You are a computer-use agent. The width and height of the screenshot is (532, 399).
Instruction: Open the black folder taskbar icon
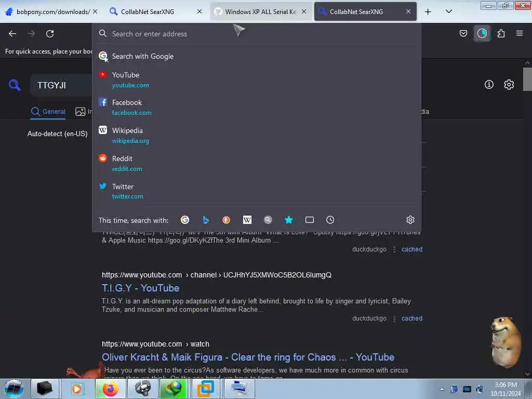45,389
